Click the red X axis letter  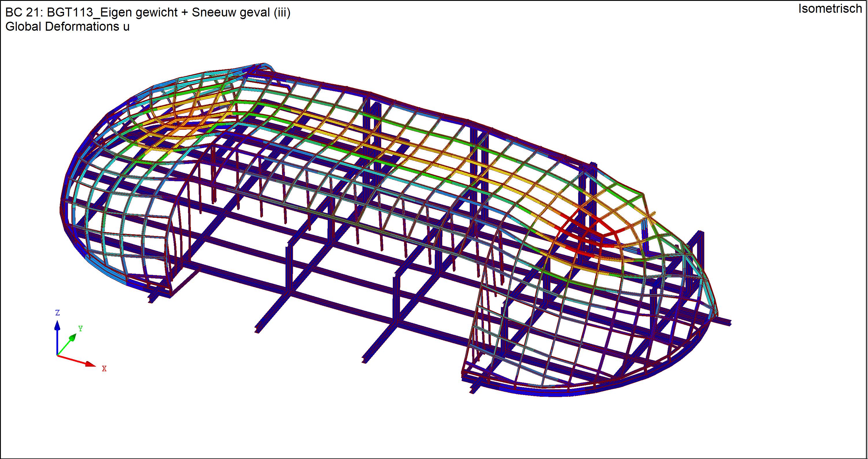(104, 369)
